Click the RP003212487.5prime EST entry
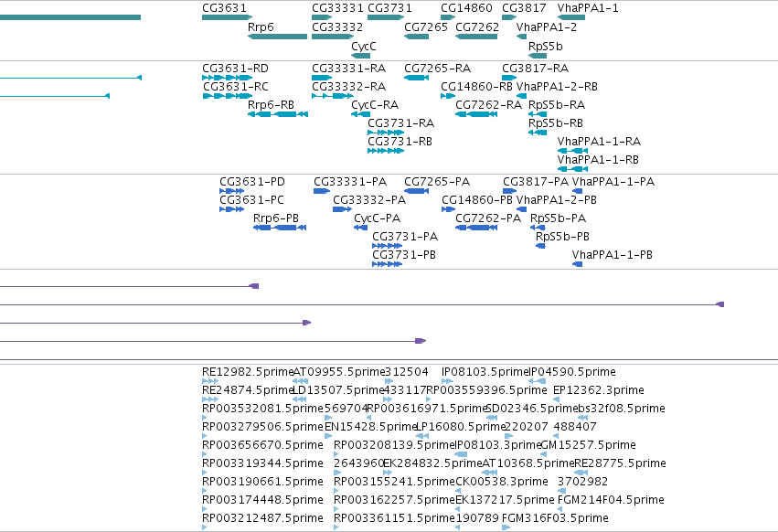Image resolution: width=778 pixels, height=532 pixels. 205,527
